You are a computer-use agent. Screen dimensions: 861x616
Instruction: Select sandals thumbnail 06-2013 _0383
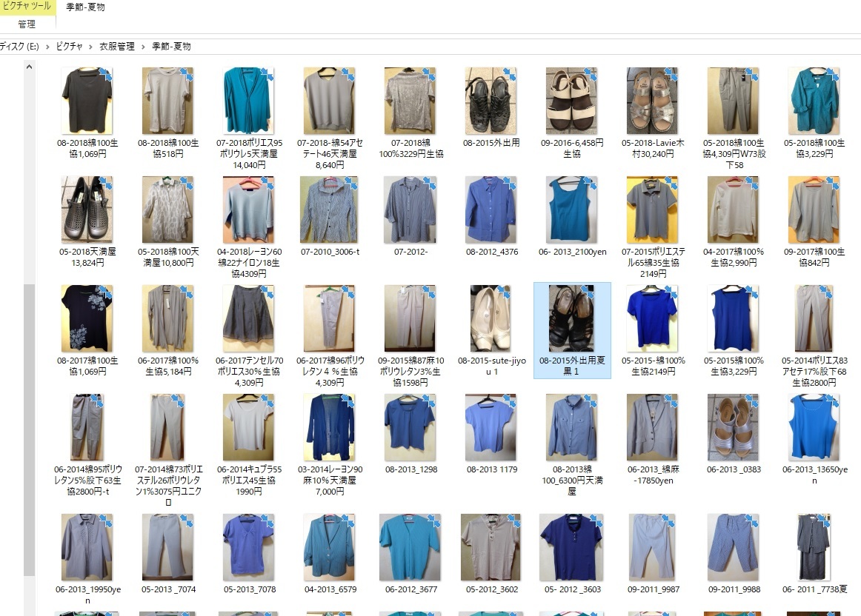coord(733,426)
